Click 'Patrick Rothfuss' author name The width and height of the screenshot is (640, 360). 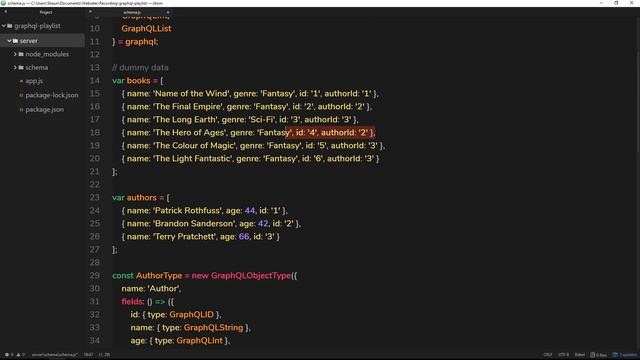[188, 211]
